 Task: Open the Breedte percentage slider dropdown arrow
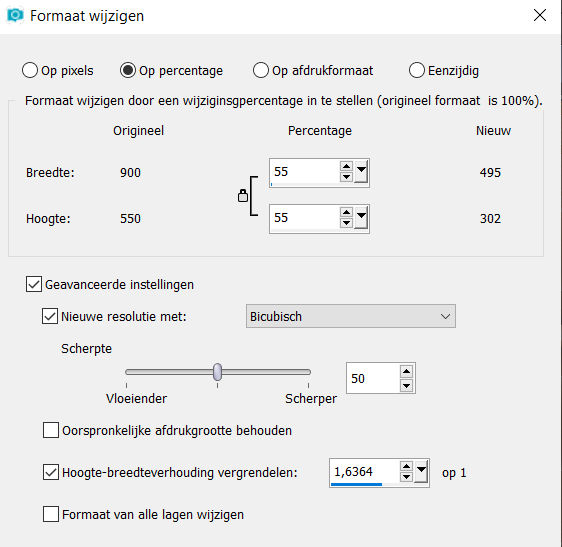tap(361, 172)
